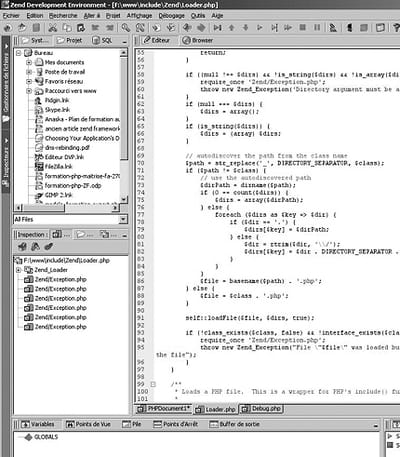Click file tree horizontal scrollbar right arrow

[115, 208]
